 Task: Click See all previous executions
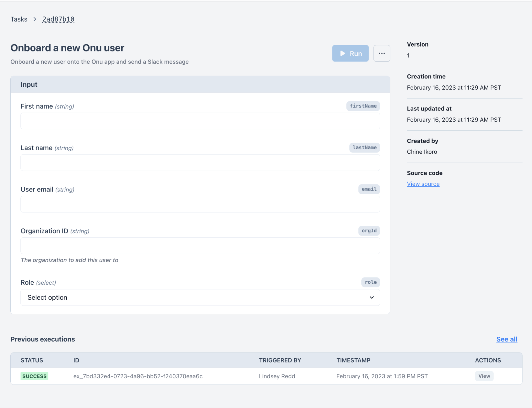click(507, 339)
